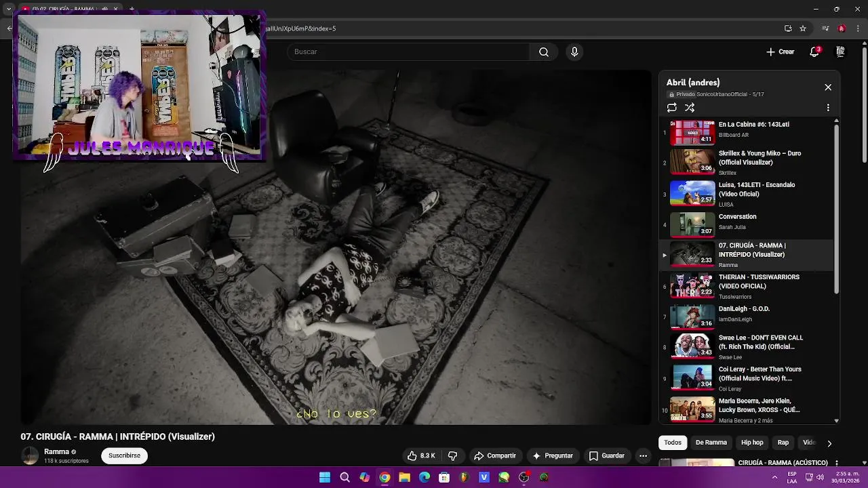The image size is (868, 488).
Task: Open Maria Becerra, Jere Klein item
Action: 746,410
